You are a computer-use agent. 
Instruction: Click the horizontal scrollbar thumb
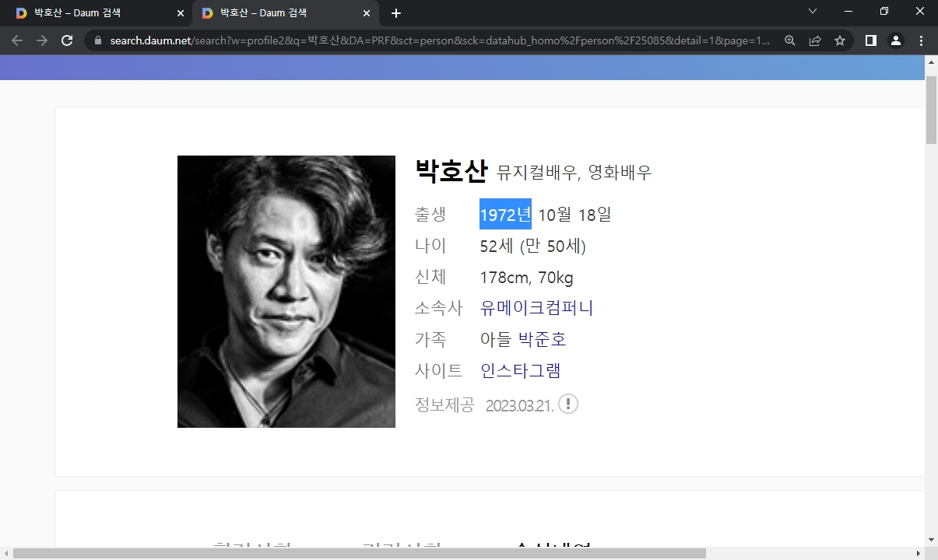pos(360,554)
